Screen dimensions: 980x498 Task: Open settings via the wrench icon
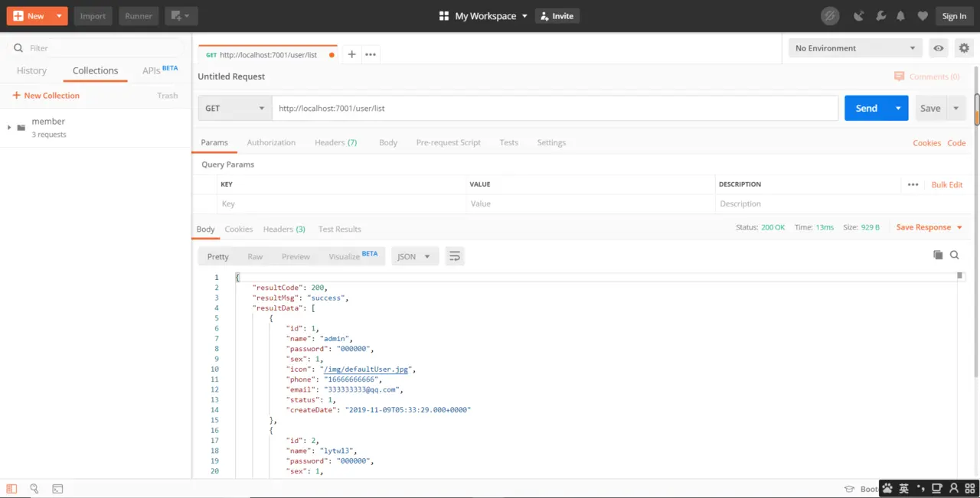pyautogui.click(x=880, y=16)
